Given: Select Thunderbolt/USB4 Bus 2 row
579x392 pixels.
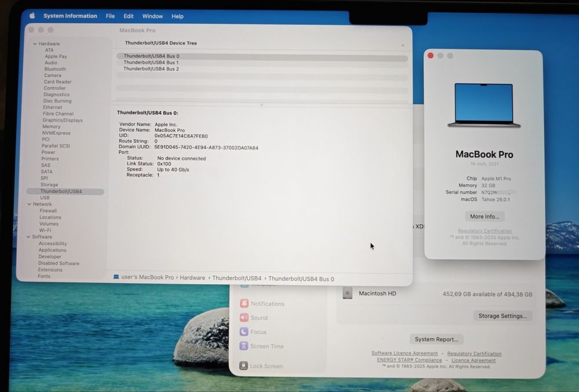Looking at the screenshot, I should 262,69.
